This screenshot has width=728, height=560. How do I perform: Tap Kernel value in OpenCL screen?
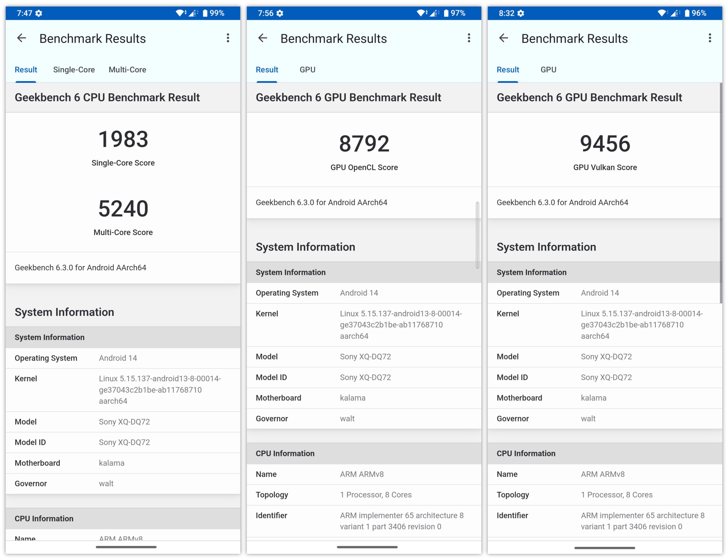click(x=401, y=325)
